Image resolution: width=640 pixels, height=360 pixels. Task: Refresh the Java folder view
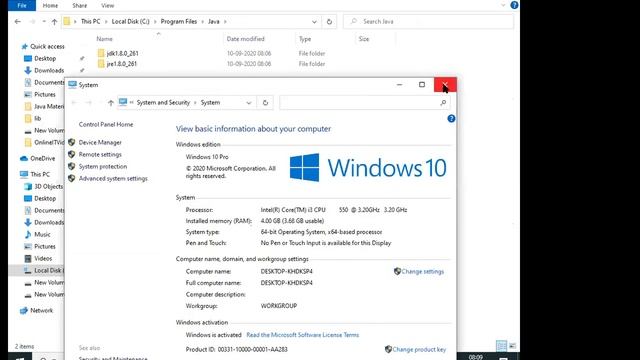[329, 22]
